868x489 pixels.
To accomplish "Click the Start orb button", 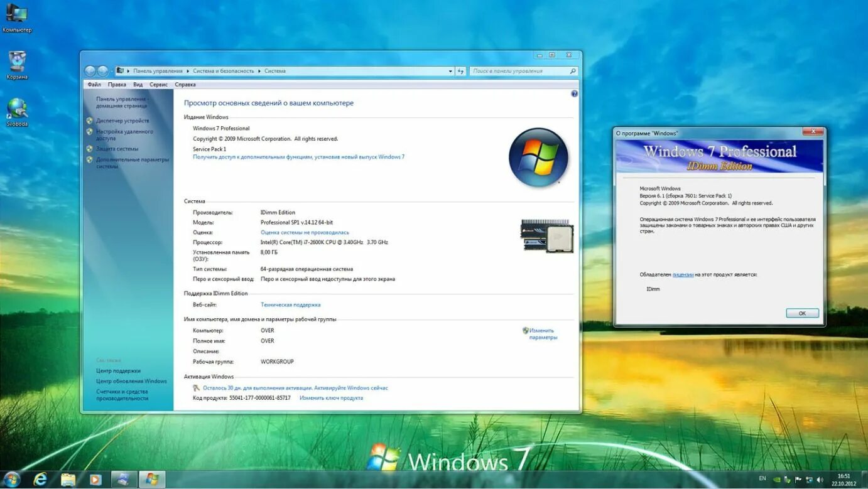I will click(x=11, y=480).
